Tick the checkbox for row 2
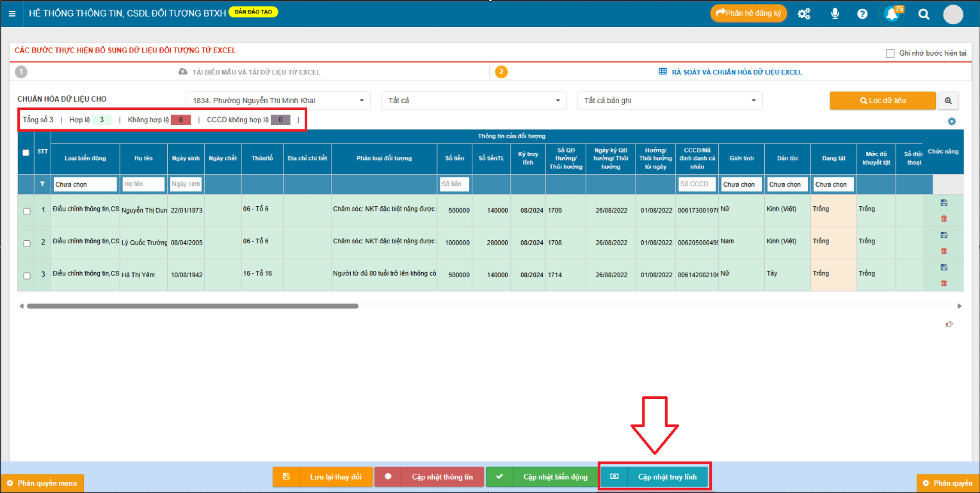Screen dimensions: 980x493 point(27,243)
